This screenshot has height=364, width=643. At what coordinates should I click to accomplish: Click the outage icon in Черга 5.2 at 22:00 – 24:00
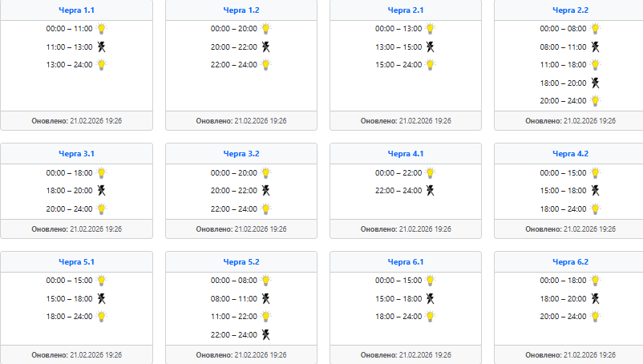pos(266,334)
